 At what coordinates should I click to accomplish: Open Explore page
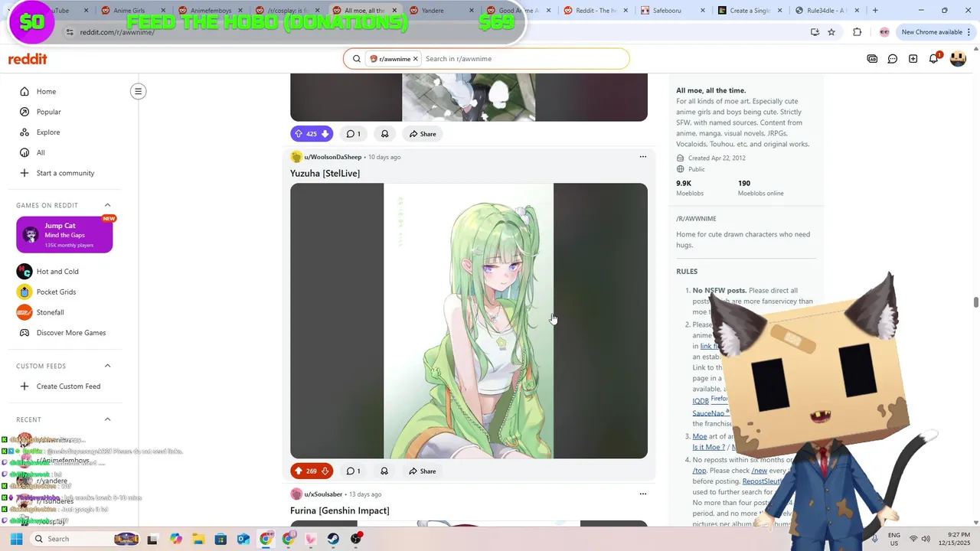[x=48, y=132]
